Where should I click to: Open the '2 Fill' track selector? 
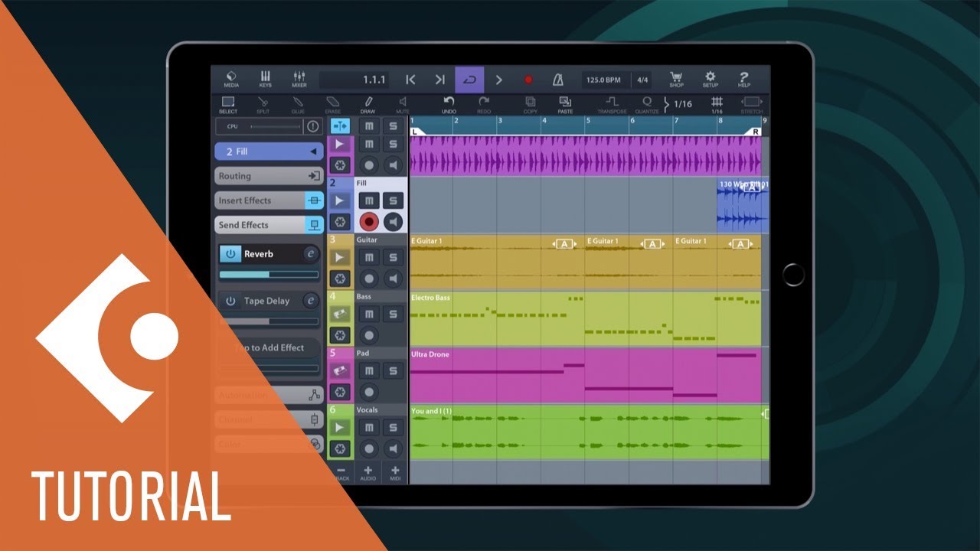click(269, 152)
